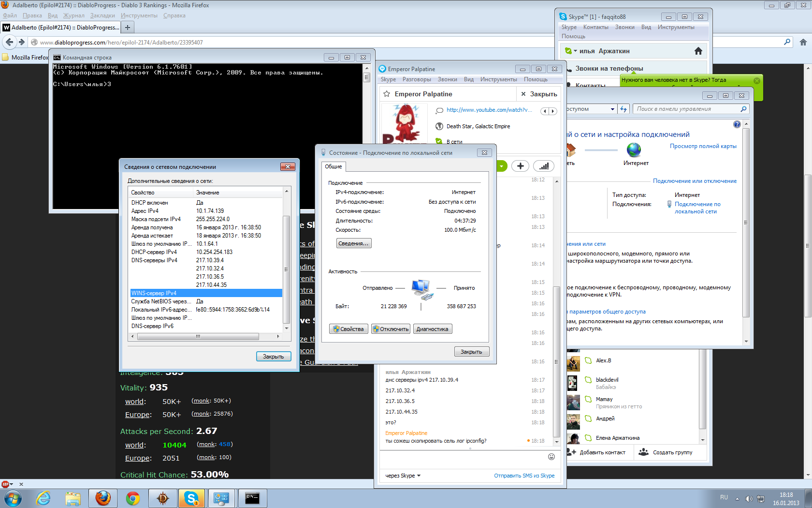
Task: Click the Adblock Plus icon in Firefox addon bar
Action: pyautogui.click(x=5, y=484)
